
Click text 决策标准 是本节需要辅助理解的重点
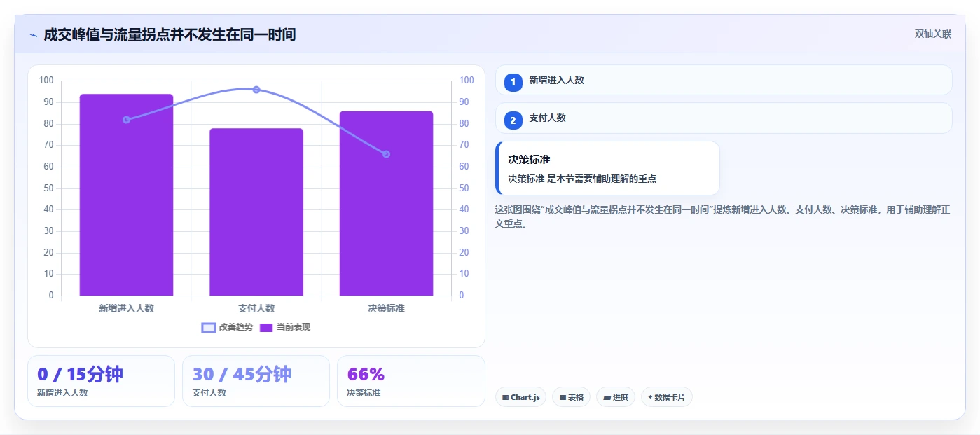(x=582, y=179)
